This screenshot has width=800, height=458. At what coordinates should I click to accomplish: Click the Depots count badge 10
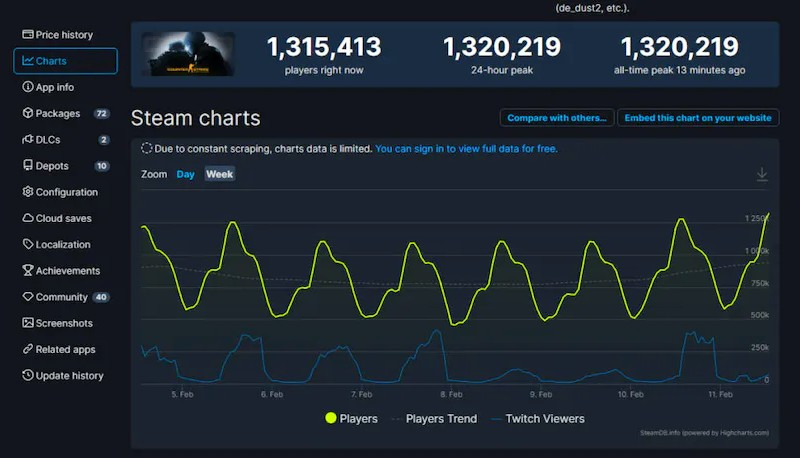[x=102, y=166]
